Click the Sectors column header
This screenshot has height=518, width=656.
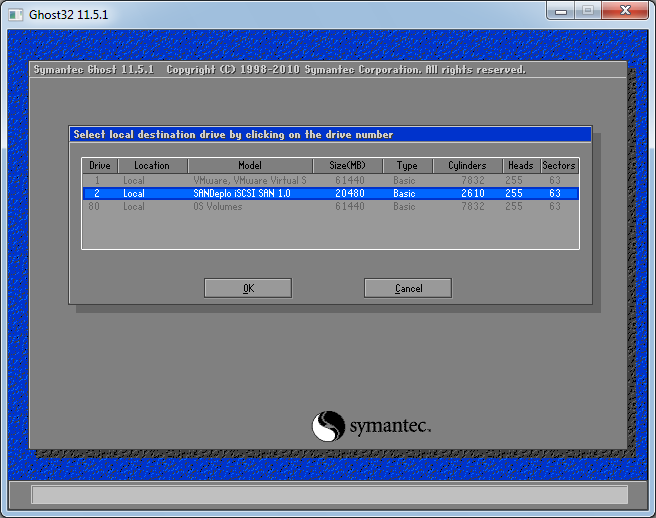(559, 166)
